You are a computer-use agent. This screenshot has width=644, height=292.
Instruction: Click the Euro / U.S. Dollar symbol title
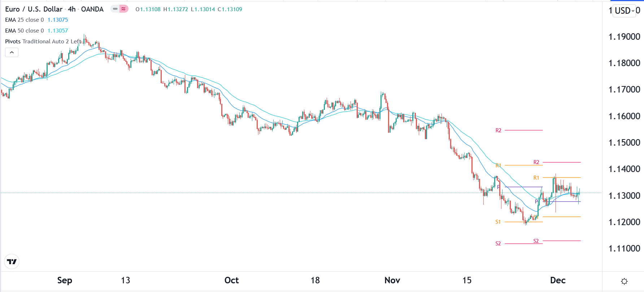(x=34, y=9)
